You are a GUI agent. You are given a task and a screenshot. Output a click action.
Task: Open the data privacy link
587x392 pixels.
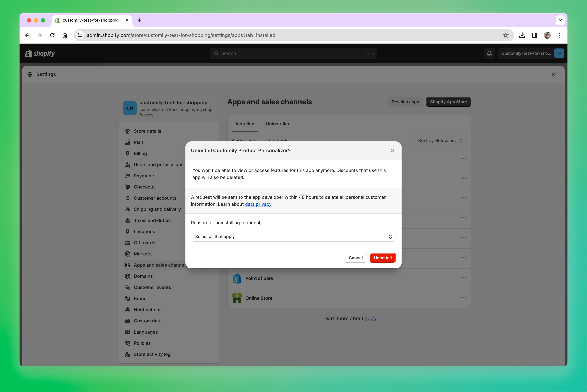point(258,204)
